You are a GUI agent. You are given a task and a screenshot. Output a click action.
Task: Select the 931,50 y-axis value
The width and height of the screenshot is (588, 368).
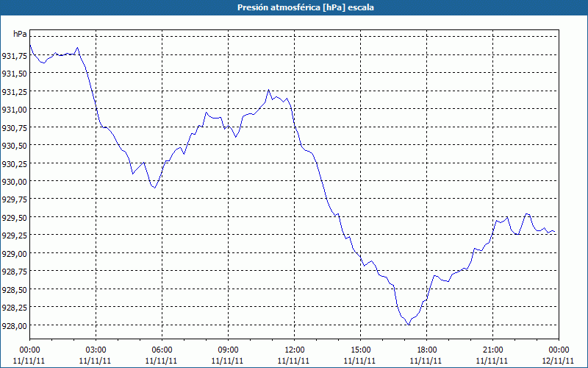[x=14, y=74]
